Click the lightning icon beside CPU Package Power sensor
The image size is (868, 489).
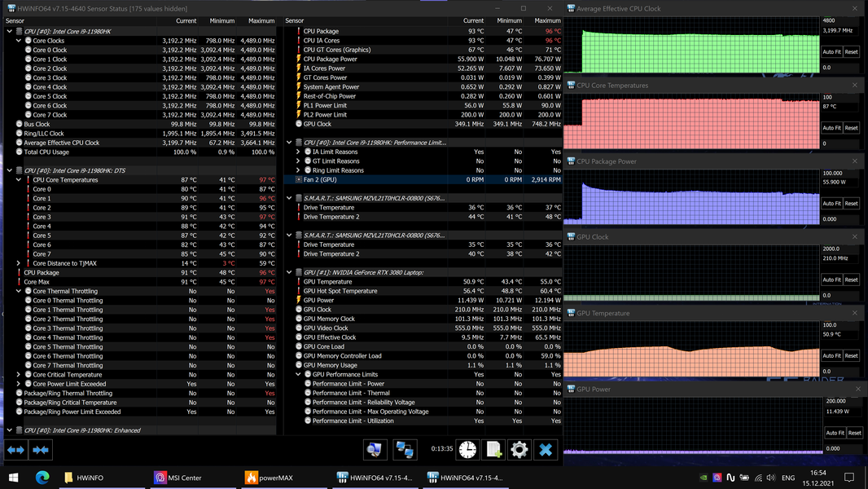pos(299,59)
